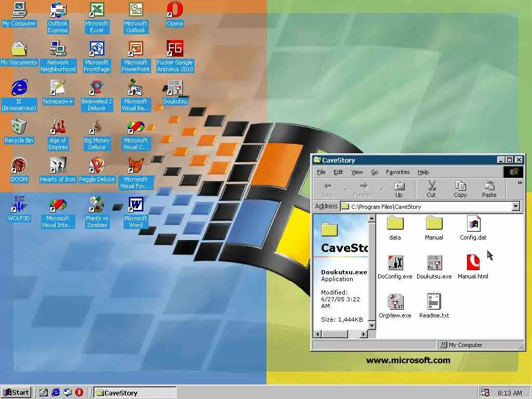The width and height of the screenshot is (532, 399).
Task: Select the Manual folder in CaveStory
Action: click(x=434, y=229)
